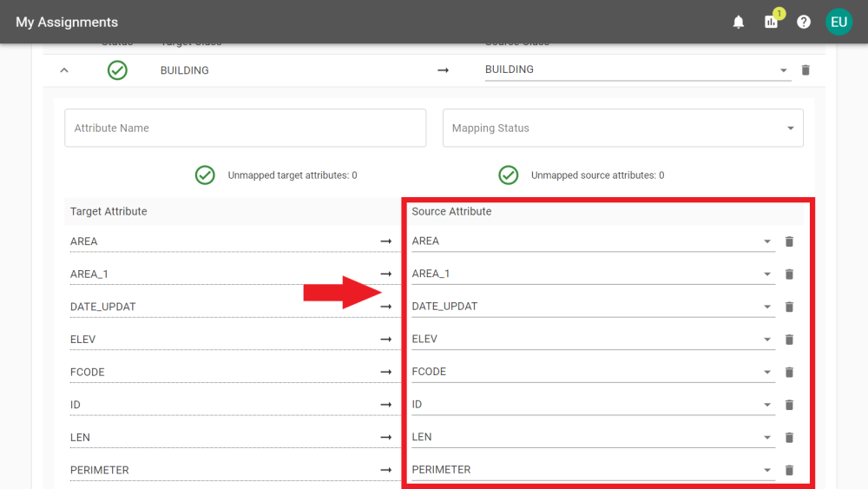Delete the FCODE attribute mapping
The image size is (868, 489).
789,372
